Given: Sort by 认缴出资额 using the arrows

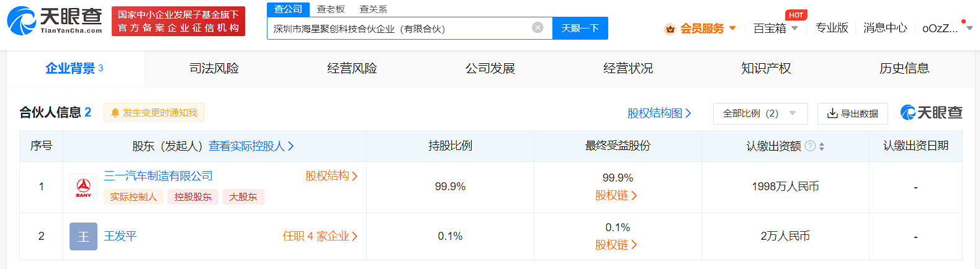Looking at the screenshot, I should (x=822, y=146).
